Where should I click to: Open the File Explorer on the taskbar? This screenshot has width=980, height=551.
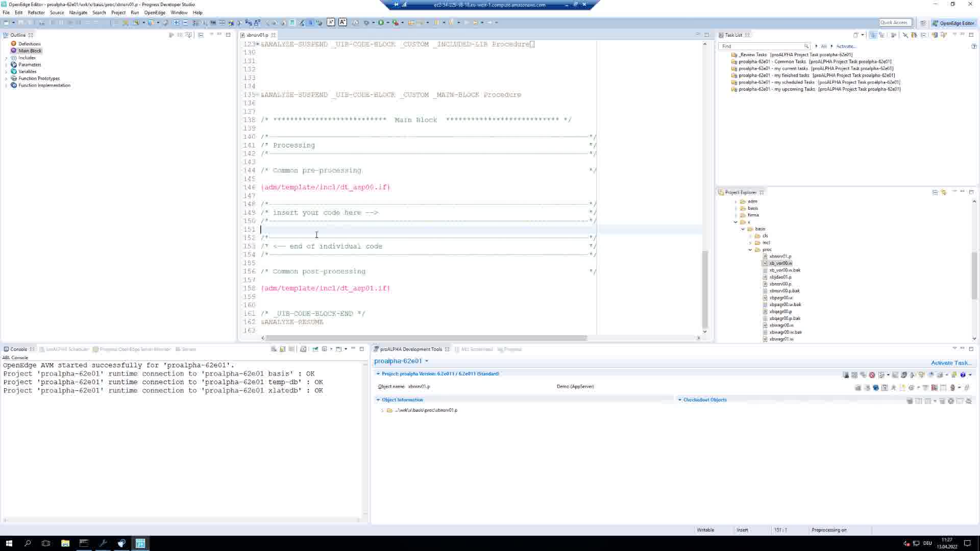(x=65, y=543)
